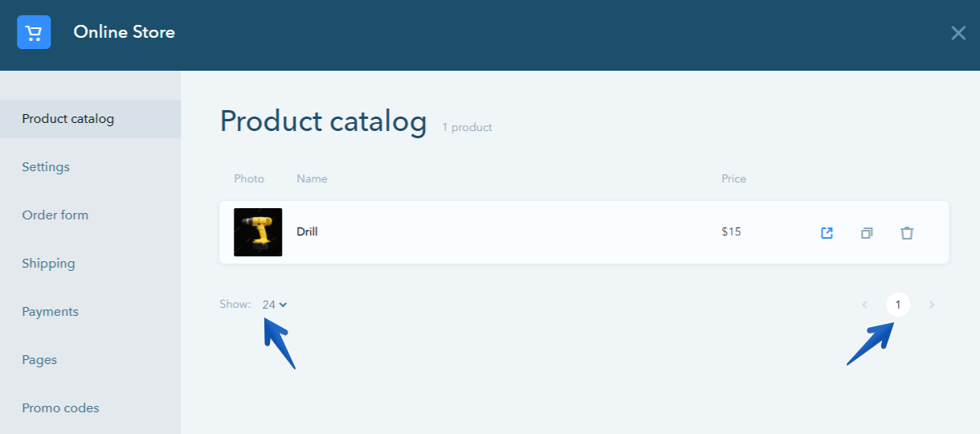Image resolution: width=980 pixels, height=434 pixels.
Task: Select page 1 in pagination
Action: [898, 305]
